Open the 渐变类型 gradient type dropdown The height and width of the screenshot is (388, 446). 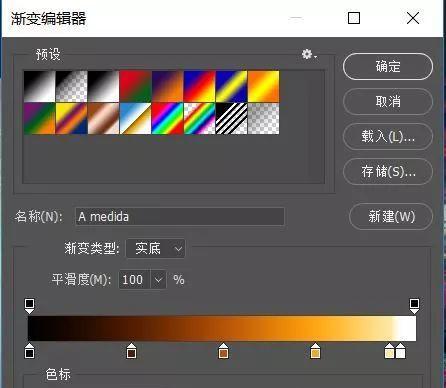[155, 248]
